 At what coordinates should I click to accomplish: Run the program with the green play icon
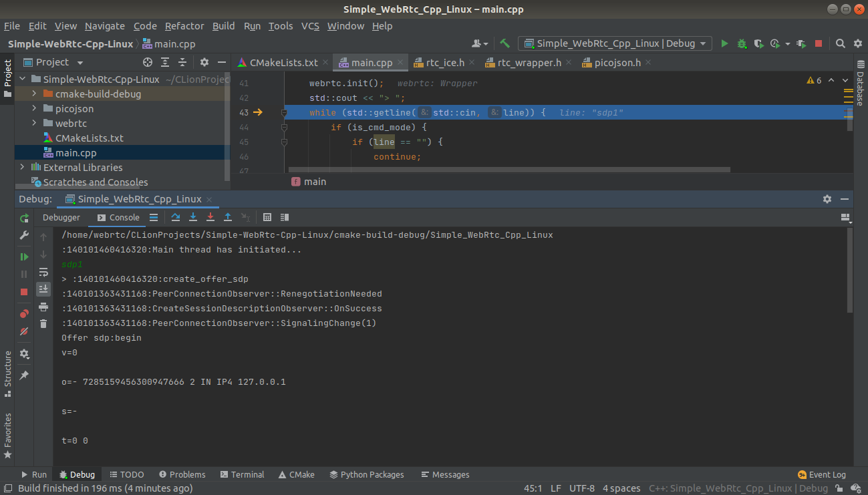coord(725,43)
